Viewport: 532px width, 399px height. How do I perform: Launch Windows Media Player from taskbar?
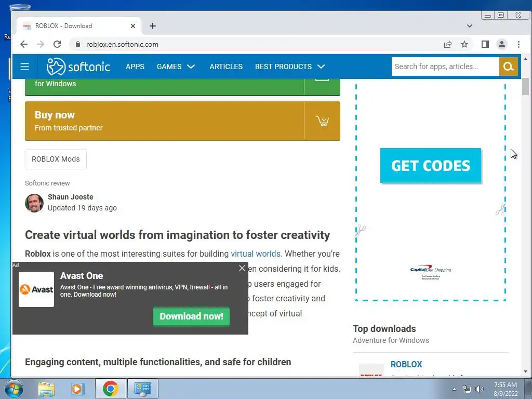pyautogui.click(x=77, y=389)
